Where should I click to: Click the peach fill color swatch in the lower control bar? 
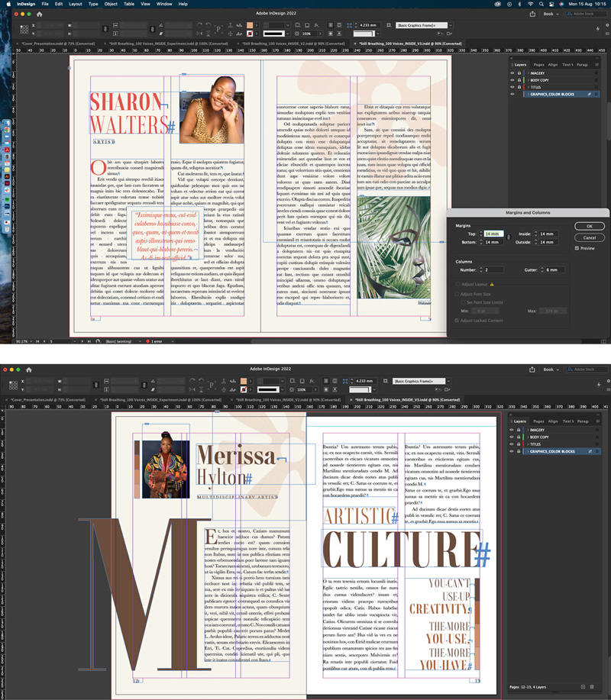(x=244, y=381)
